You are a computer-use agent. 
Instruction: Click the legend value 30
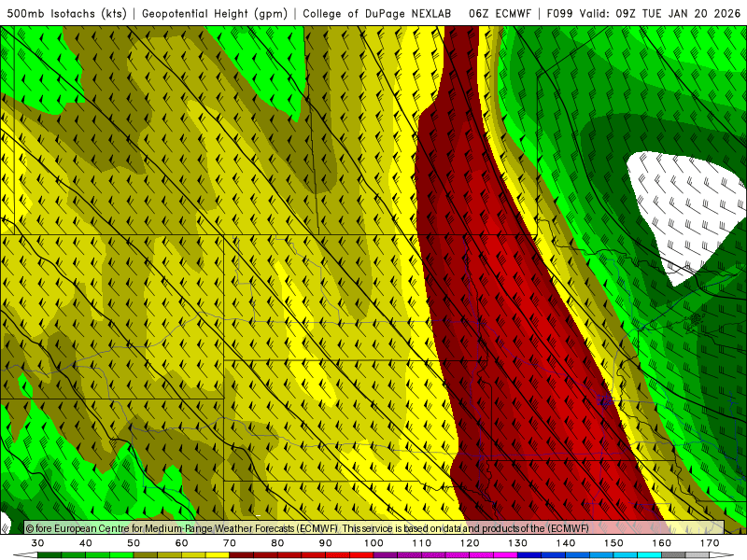pos(37,543)
